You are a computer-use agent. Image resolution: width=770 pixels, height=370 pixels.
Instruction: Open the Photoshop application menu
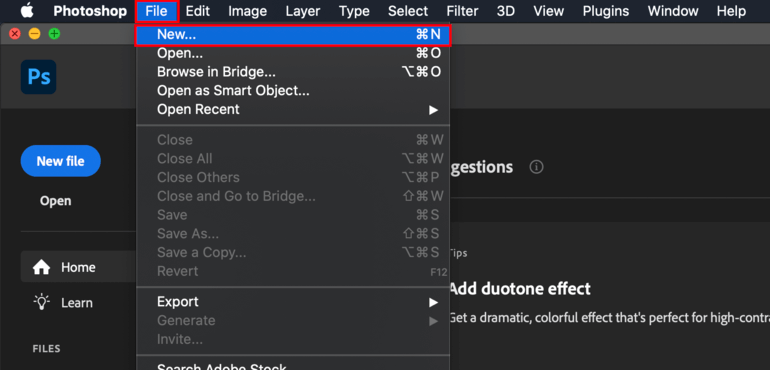pyautogui.click(x=90, y=11)
